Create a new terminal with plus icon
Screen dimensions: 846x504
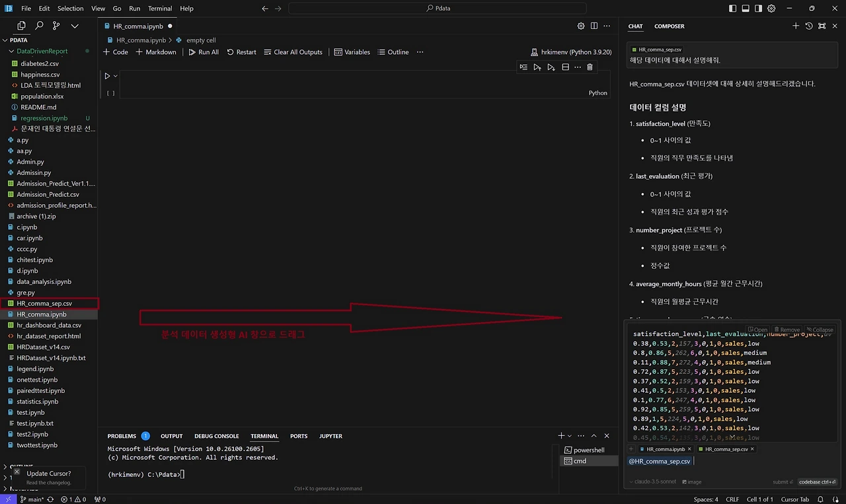(562, 436)
